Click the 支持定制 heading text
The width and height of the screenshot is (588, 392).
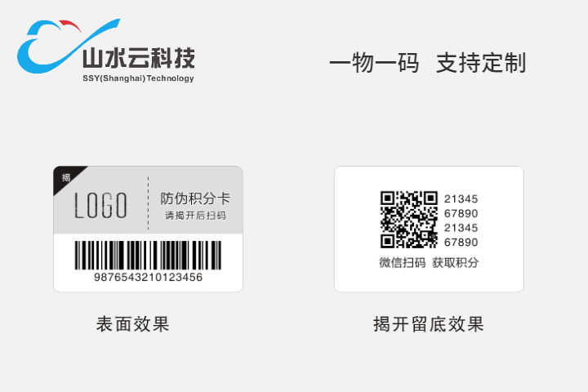pyautogui.click(x=481, y=63)
